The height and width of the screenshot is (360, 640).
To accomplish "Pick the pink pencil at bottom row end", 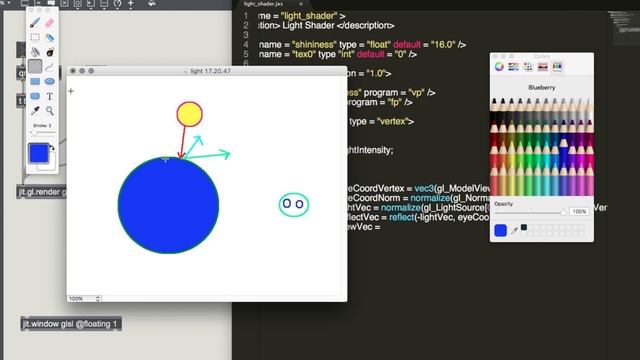I will tap(589, 180).
